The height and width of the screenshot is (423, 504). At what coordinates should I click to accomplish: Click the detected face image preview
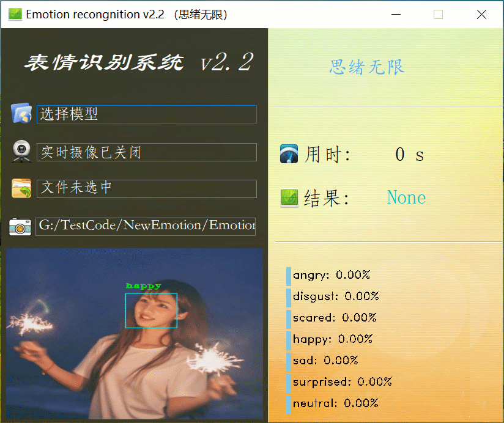point(135,334)
